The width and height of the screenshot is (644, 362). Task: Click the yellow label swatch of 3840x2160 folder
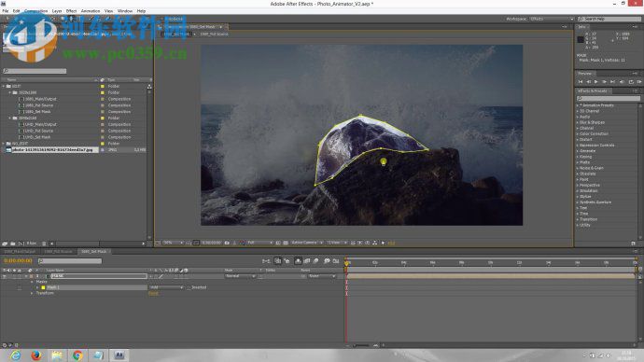103,118
